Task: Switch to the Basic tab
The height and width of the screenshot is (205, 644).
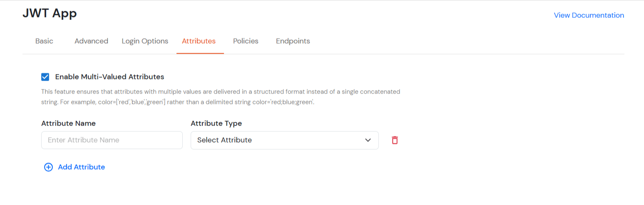Action: pyautogui.click(x=44, y=41)
